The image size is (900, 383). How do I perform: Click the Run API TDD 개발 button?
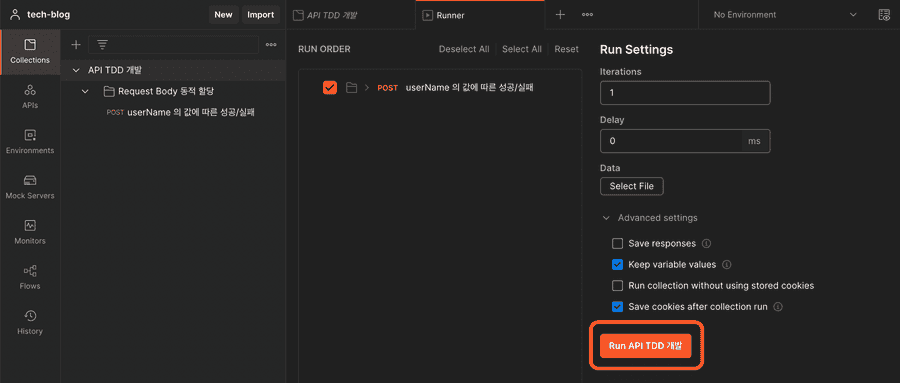click(x=646, y=346)
